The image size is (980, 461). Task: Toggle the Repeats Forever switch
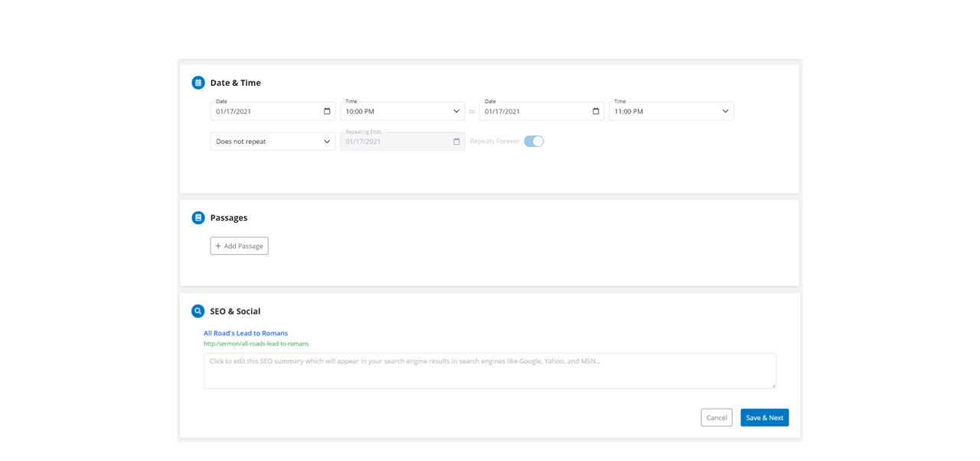pyautogui.click(x=534, y=141)
